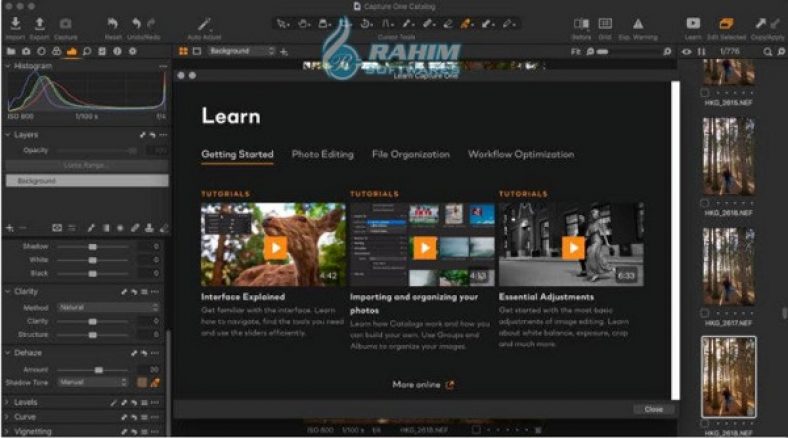The image size is (788, 438).
Task: Expand the Vignetting panel
Action: (x=8, y=431)
